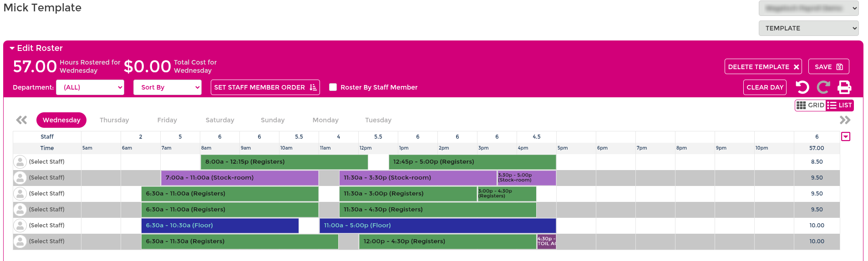868x261 pixels.
Task: Print the roster with printer icon
Action: [x=844, y=87]
